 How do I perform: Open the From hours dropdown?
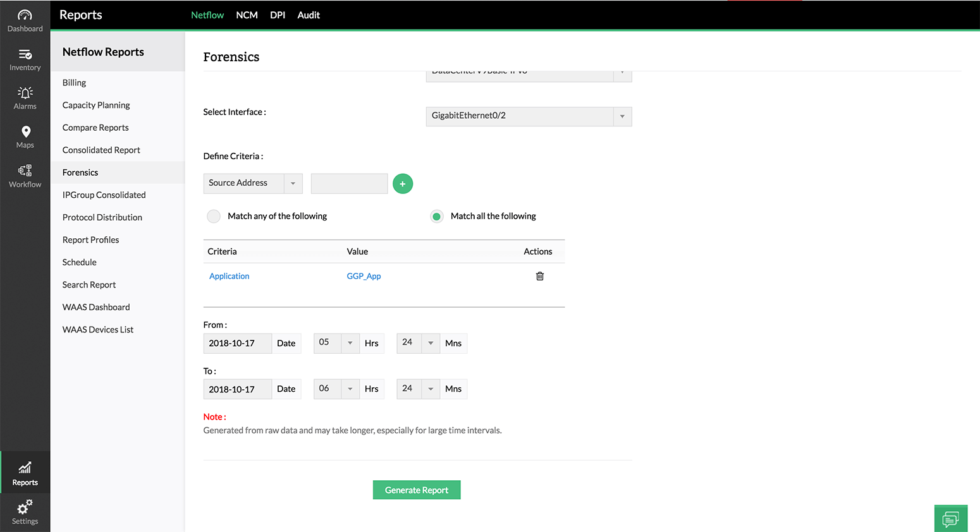pos(350,343)
